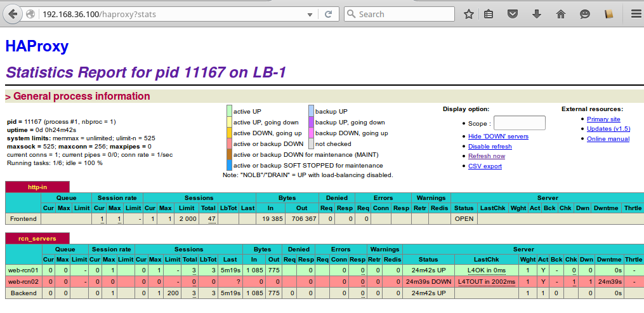Open the HAProxy title link

pyautogui.click(x=37, y=46)
